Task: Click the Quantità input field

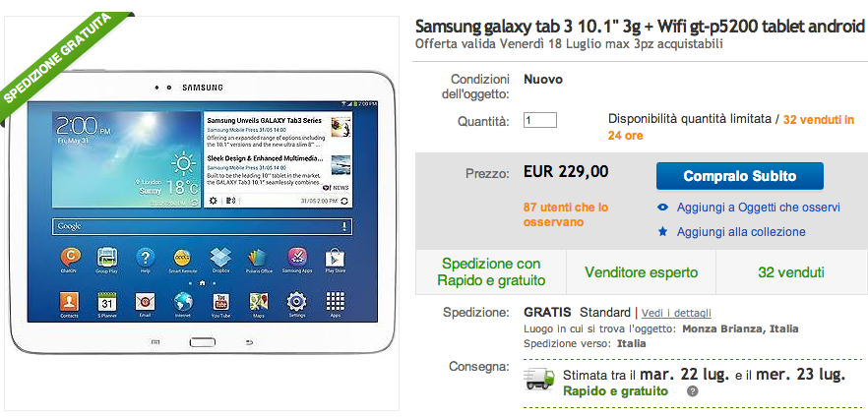Action: point(539,120)
